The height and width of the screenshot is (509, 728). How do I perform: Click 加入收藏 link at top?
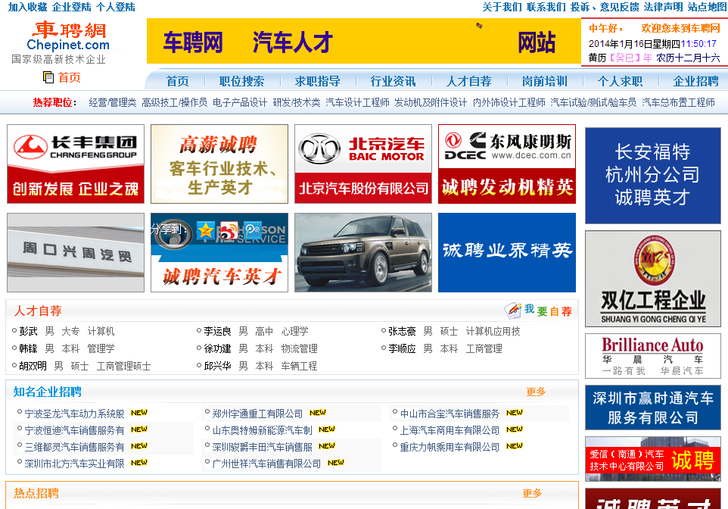(x=27, y=7)
